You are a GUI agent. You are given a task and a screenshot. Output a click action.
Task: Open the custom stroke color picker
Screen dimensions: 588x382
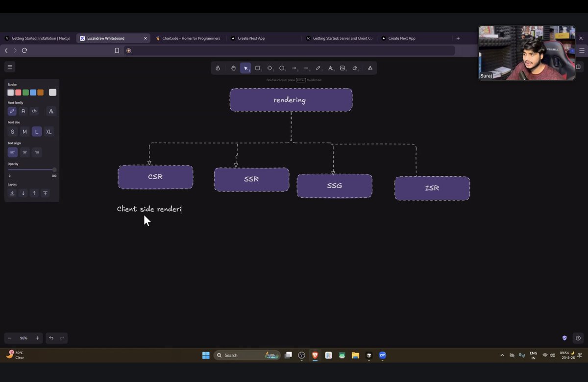pyautogui.click(x=52, y=93)
